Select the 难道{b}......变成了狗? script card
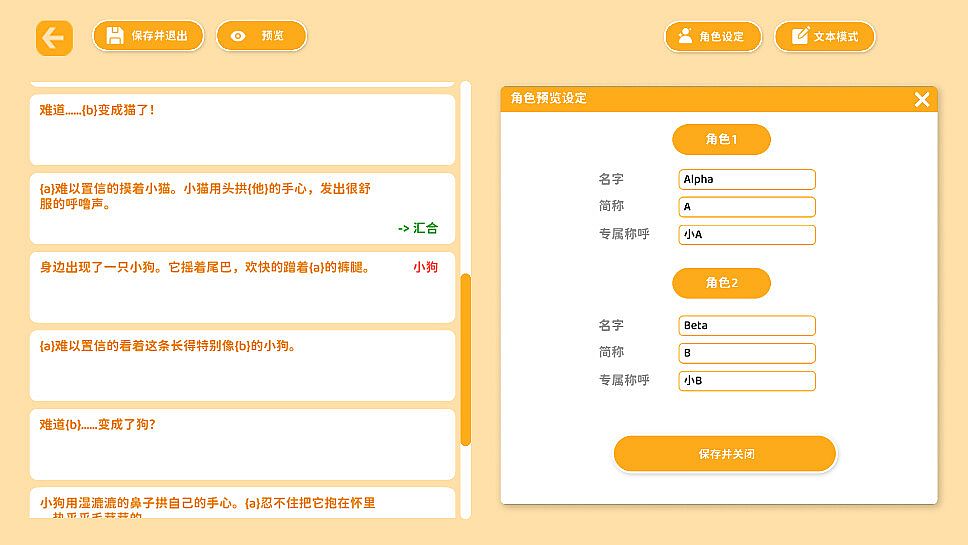 tap(242, 444)
